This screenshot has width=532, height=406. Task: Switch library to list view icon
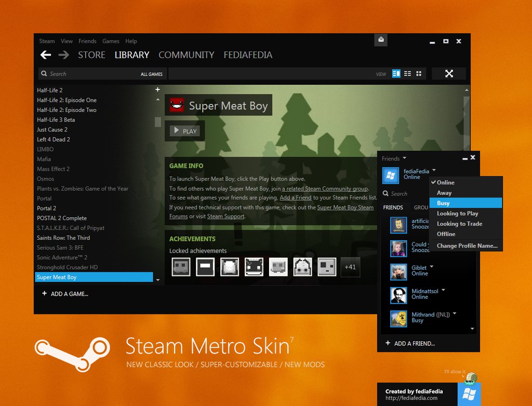point(407,74)
